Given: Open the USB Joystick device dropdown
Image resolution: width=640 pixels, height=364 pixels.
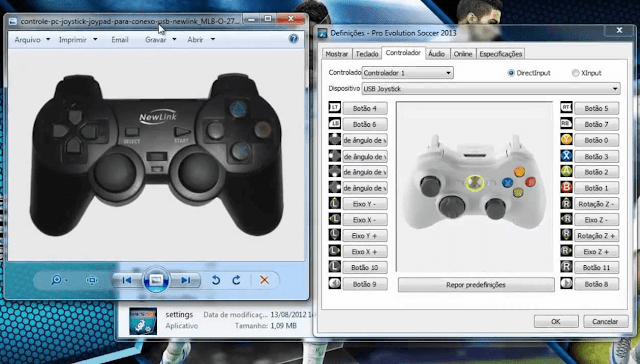Looking at the screenshot, I should pyautogui.click(x=491, y=89).
